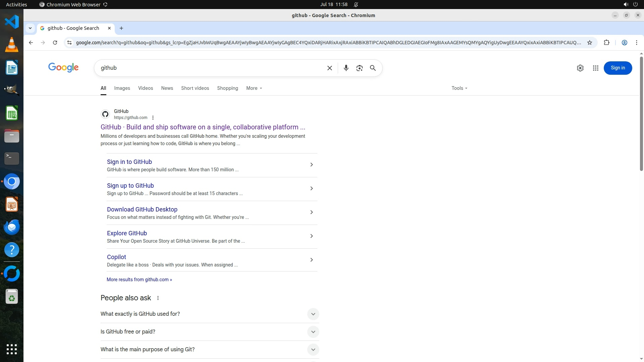Open Google apps grid menu
This screenshot has width=644, height=362.
coord(595,68)
